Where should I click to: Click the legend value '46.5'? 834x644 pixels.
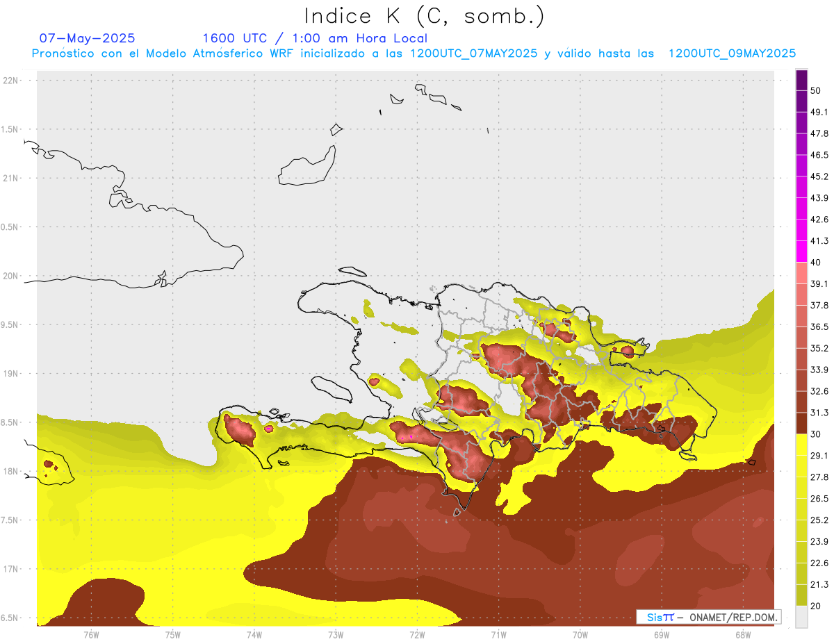pos(819,155)
